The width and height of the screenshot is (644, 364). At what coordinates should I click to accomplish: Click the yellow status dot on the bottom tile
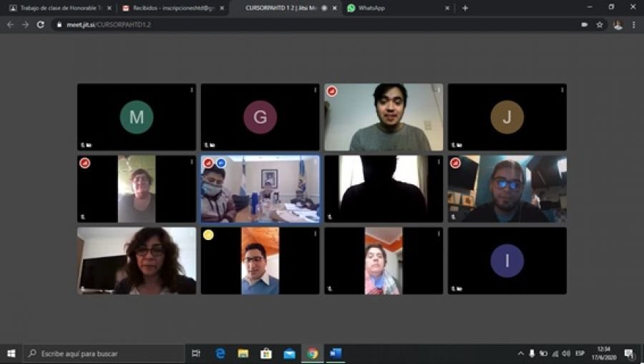pyautogui.click(x=208, y=235)
